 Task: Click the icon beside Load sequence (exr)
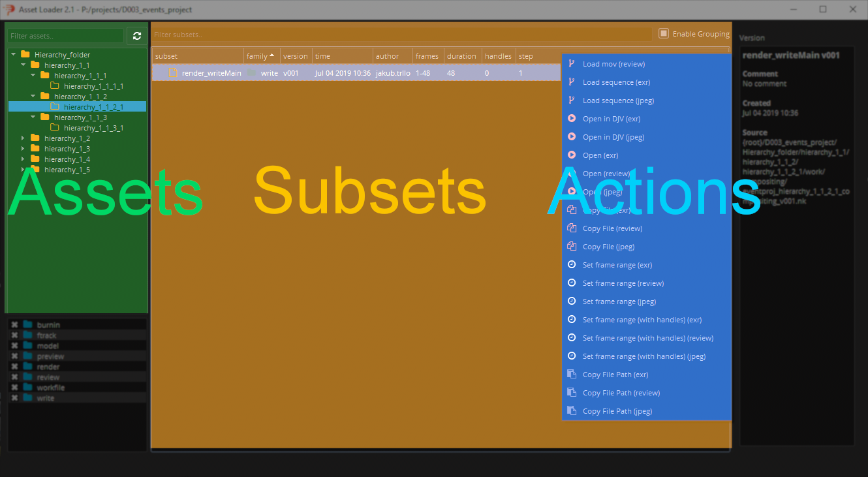(x=572, y=82)
